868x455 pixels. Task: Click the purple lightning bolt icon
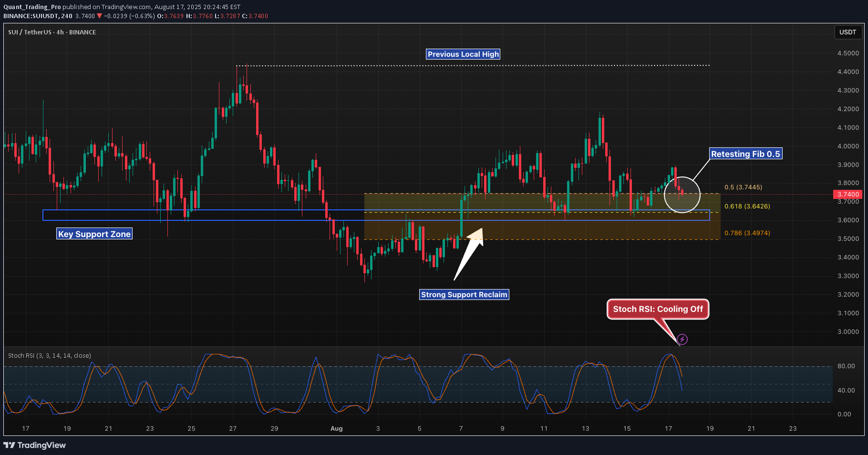point(682,339)
